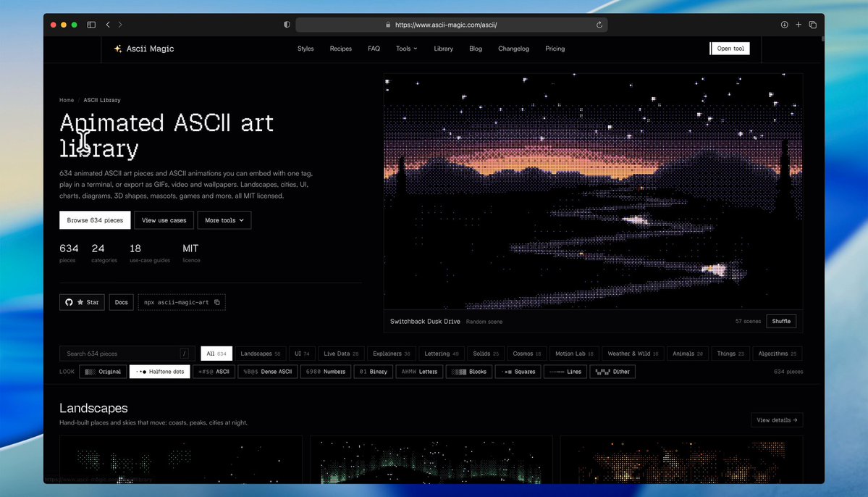Select the Dither look
The image size is (868, 497).
(x=612, y=372)
